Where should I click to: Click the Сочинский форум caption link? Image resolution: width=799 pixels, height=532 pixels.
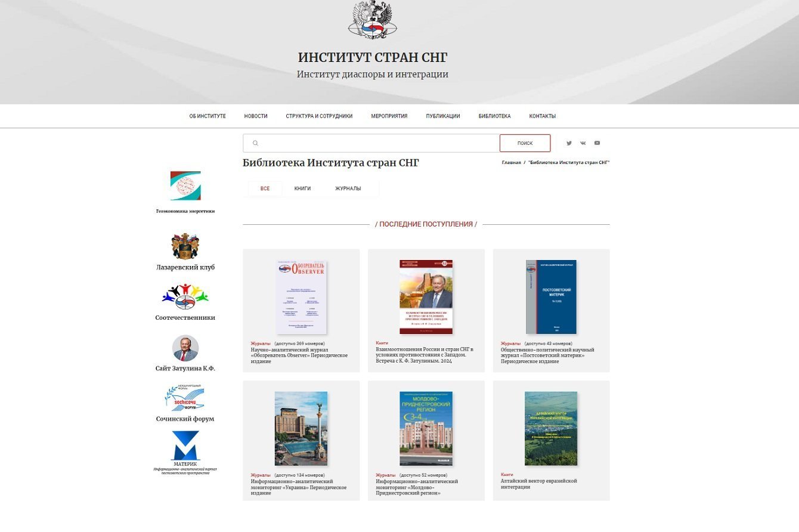tap(185, 419)
